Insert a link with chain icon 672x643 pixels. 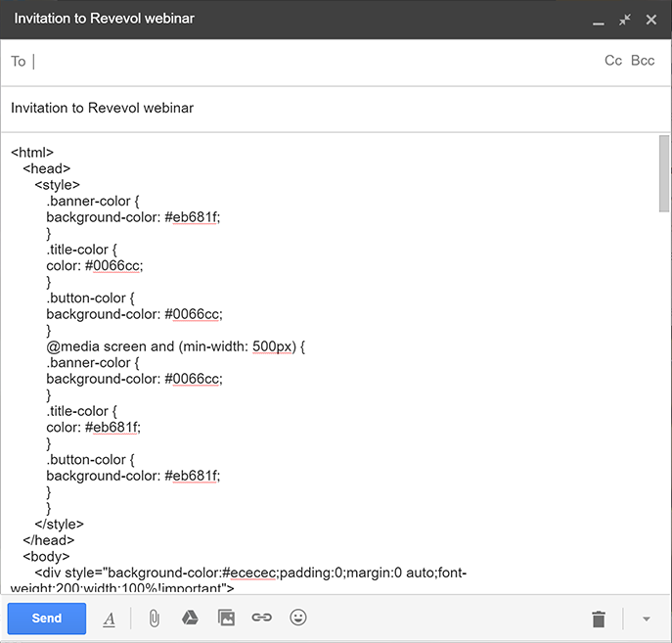(261, 618)
